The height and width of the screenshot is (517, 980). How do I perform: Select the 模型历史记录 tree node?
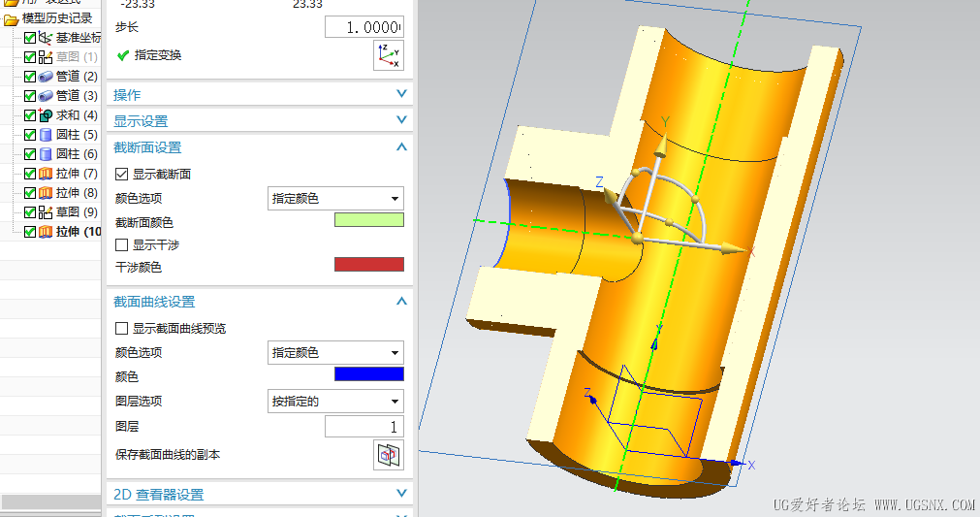pos(57,18)
